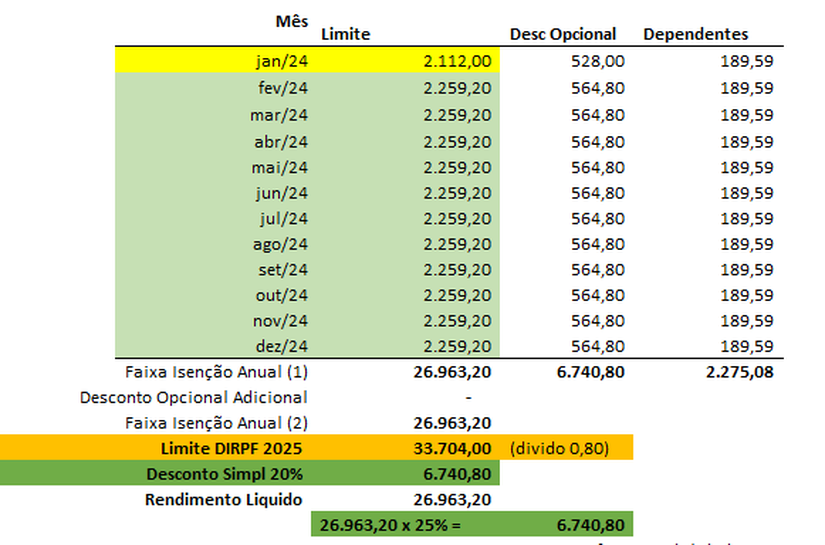Click the 25% result value 6.740,80
Viewport: 825px width, 545px height.
pos(590,525)
